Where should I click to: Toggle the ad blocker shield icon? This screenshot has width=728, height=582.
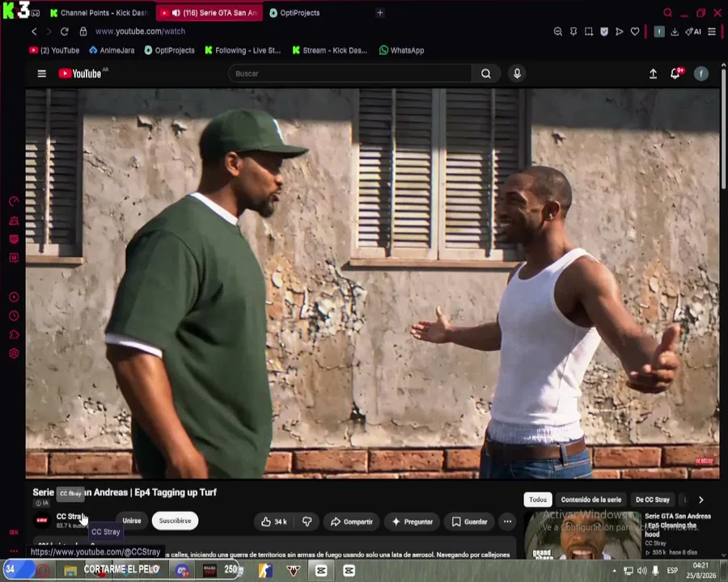(x=604, y=32)
